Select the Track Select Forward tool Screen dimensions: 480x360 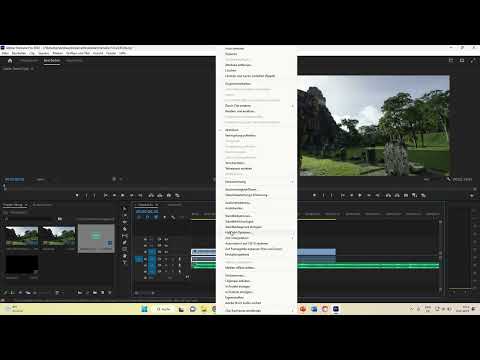[x=125, y=215]
